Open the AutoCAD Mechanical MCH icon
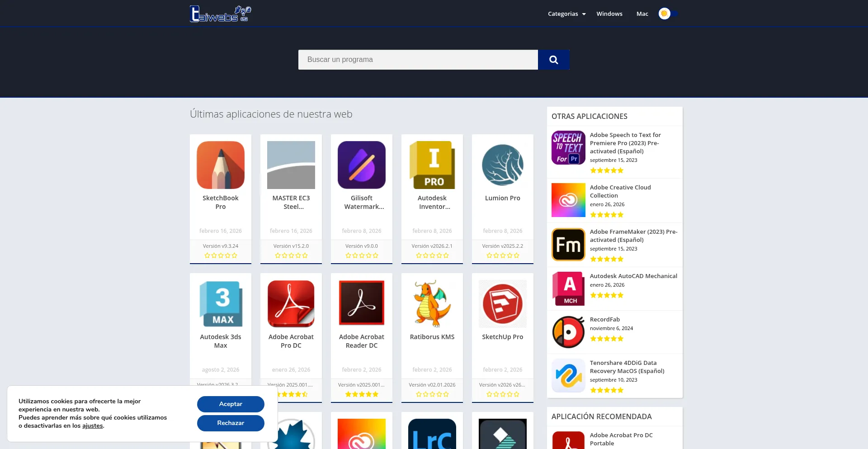The height and width of the screenshot is (449, 868). point(568,288)
